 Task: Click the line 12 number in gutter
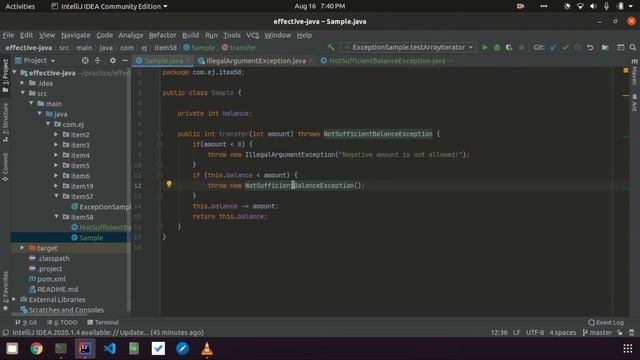point(138,186)
